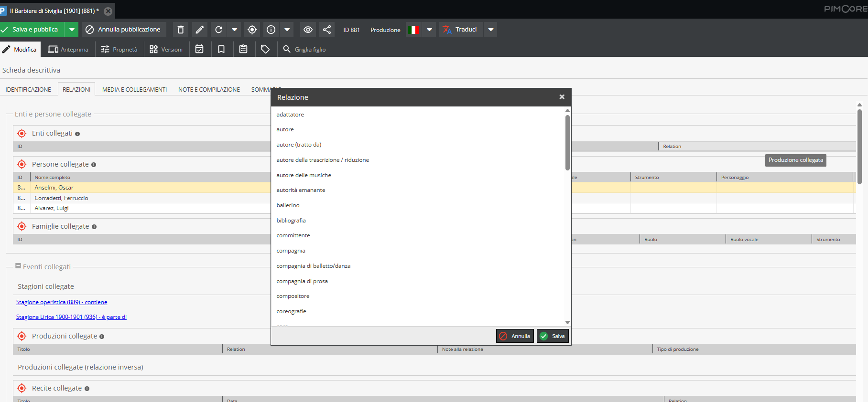Open Stagione operistica (889) link
This screenshot has height=402, width=868.
tap(62, 302)
